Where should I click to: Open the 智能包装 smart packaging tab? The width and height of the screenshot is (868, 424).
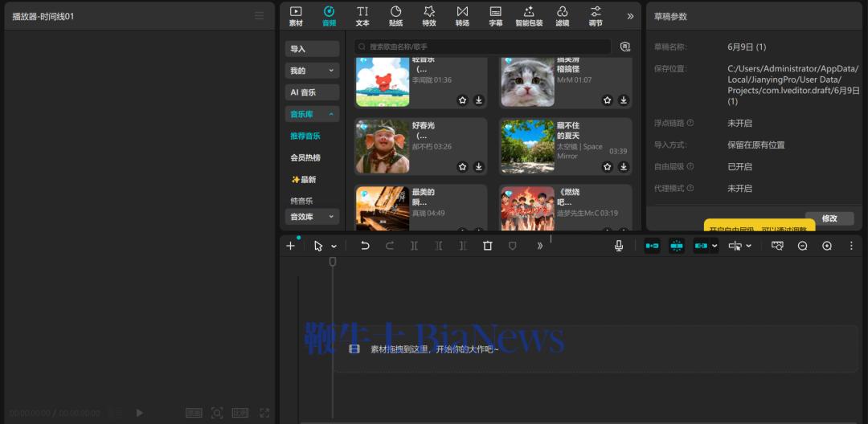tap(529, 16)
